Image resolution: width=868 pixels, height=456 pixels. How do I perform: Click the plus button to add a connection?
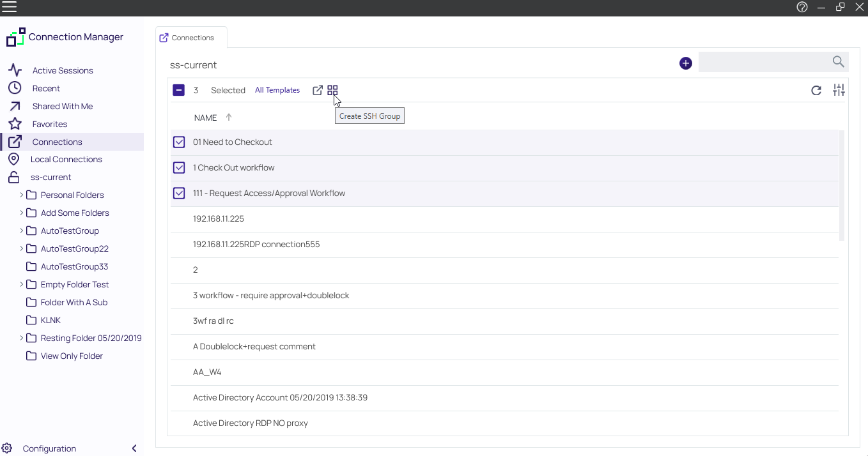pyautogui.click(x=685, y=63)
